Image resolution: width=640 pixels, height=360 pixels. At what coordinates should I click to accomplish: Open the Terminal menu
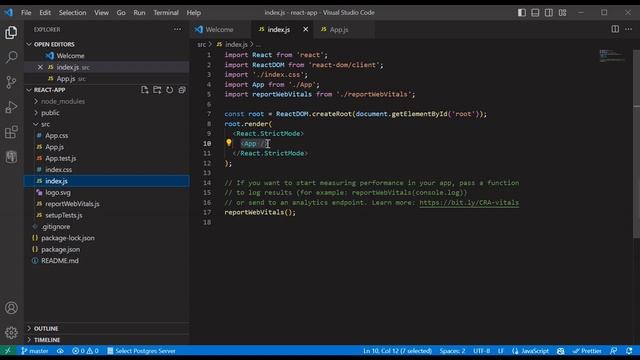(166, 13)
